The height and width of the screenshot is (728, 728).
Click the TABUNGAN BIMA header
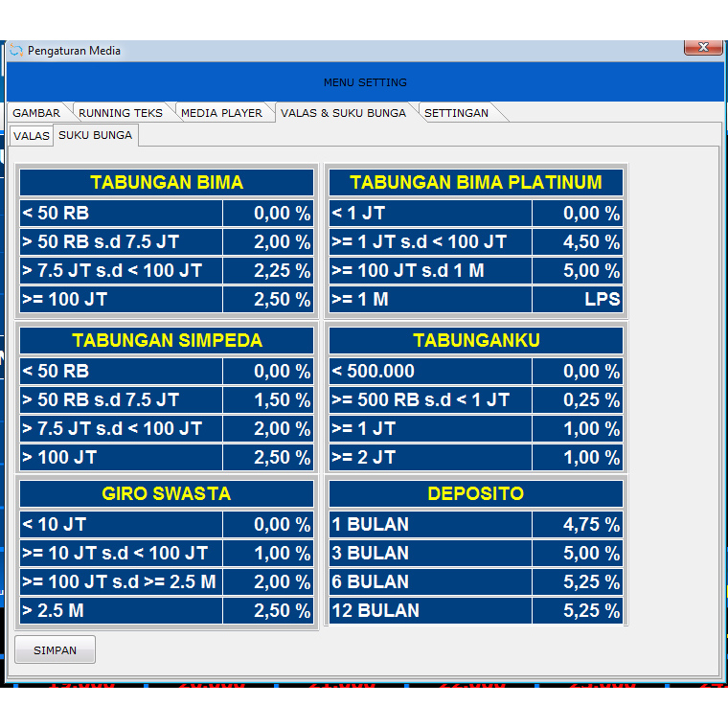[x=167, y=182]
